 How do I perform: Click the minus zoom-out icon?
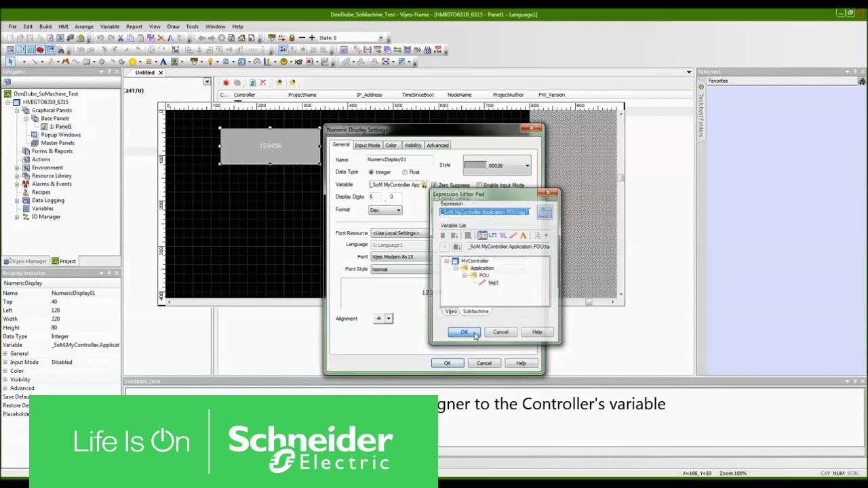(x=302, y=38)
